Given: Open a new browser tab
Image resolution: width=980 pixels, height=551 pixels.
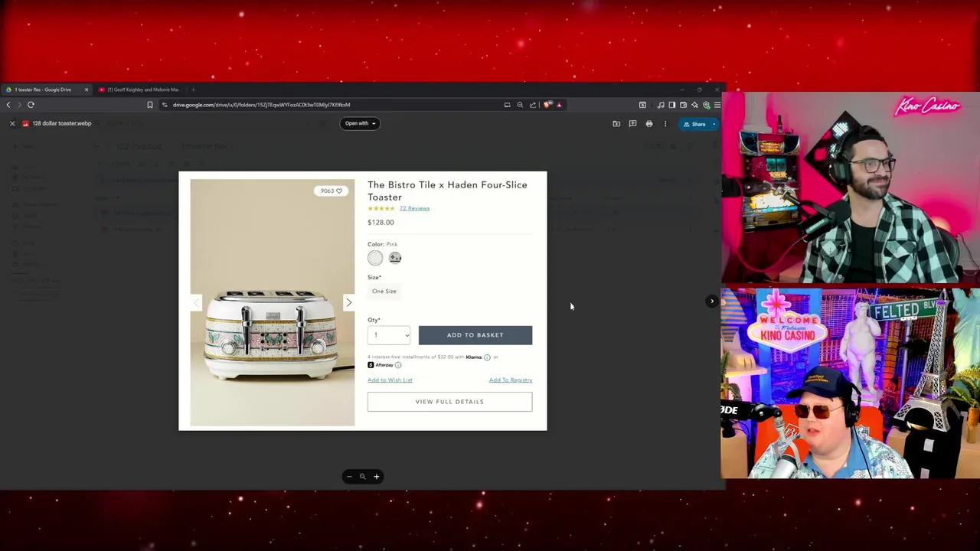Looking at the screenshot, I should point(193,90).
